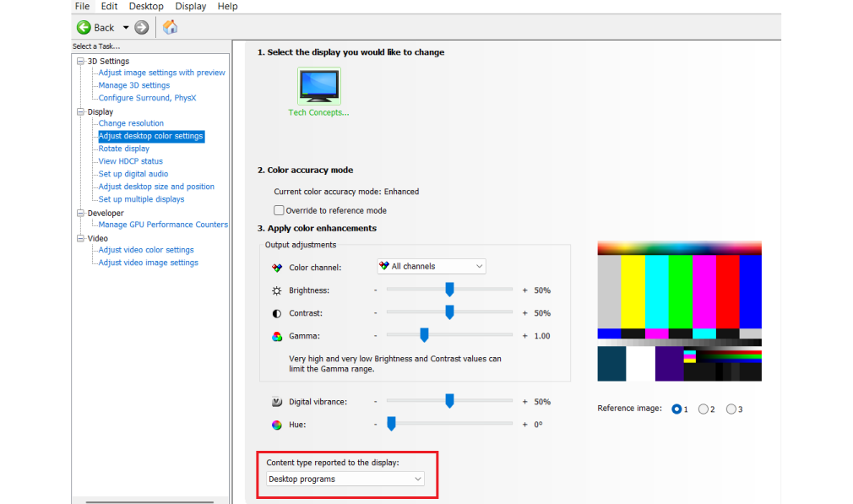The image size is (853, 504).
Task: Click the Brightness plus sign
Action: tap(525, 290)
